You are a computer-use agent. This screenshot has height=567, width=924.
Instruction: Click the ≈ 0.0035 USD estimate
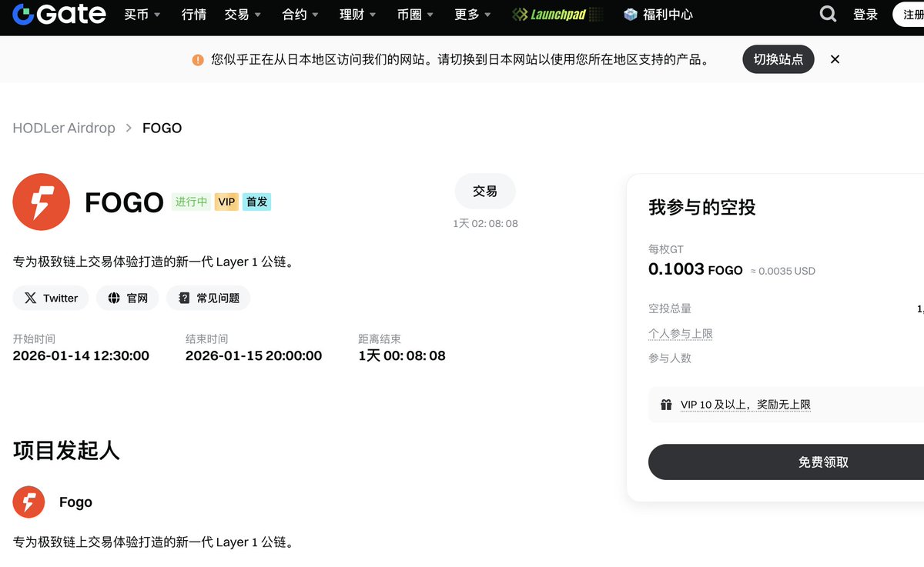click(783, 271)
